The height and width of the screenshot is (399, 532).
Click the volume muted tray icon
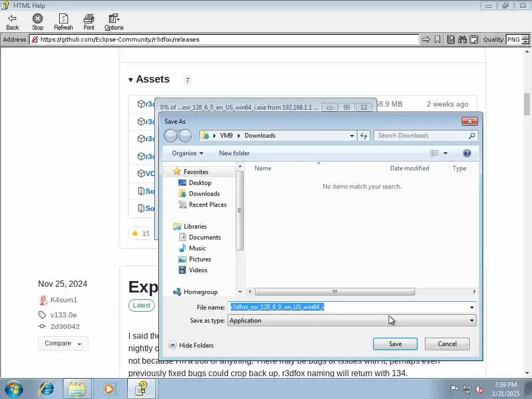tap(480, 390)
